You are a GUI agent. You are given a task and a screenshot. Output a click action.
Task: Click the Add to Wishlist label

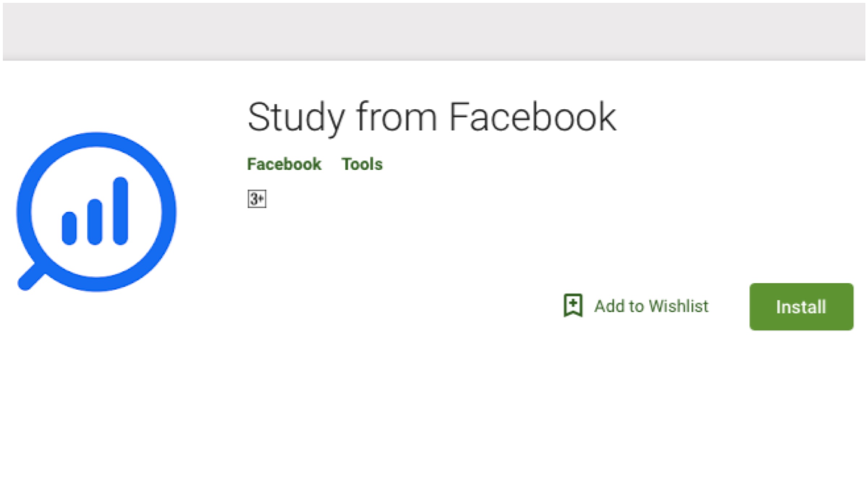[x=651, y=306]
